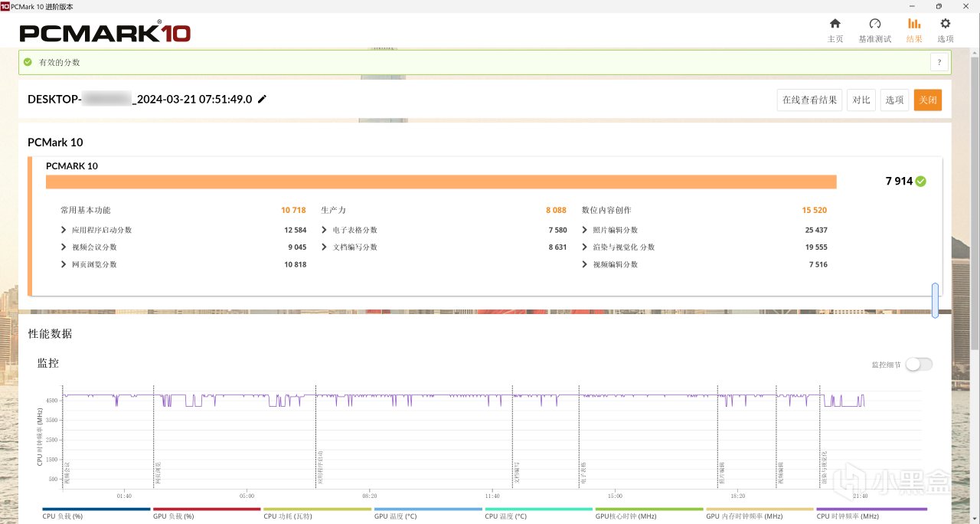
Task: Toggle the monitoring details (监控细节) switch
Action: pos(919,365)
